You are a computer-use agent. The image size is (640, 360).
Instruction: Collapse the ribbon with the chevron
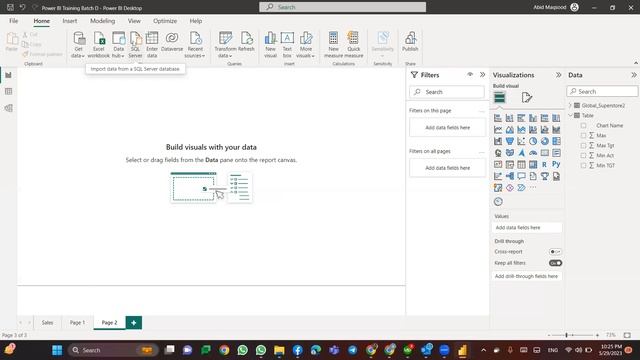tap(636, 63)
